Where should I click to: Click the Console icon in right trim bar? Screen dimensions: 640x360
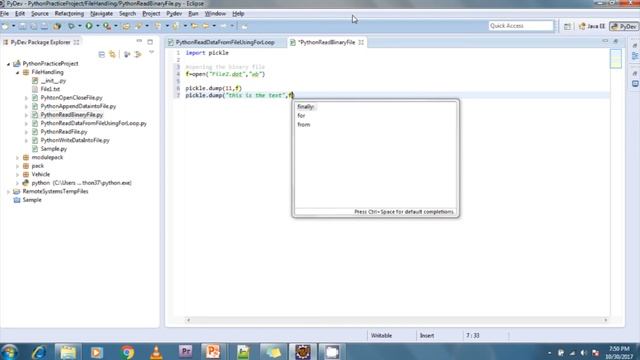point(635,84)
